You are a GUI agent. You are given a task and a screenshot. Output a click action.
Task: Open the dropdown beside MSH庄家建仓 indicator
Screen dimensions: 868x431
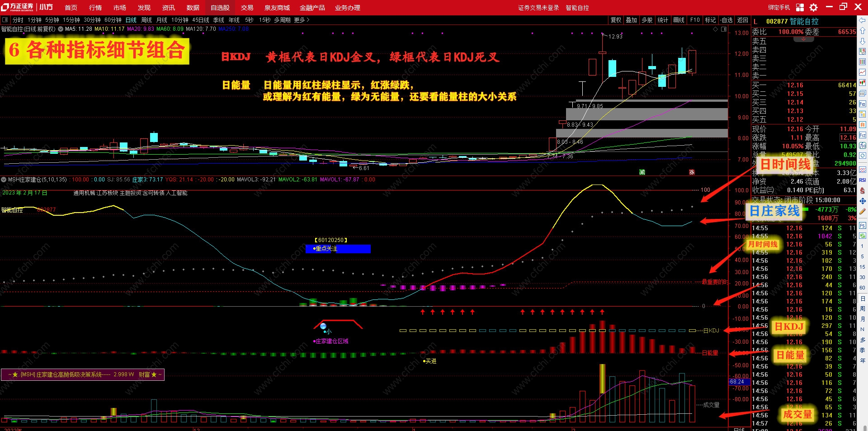[x=4, y=180]
